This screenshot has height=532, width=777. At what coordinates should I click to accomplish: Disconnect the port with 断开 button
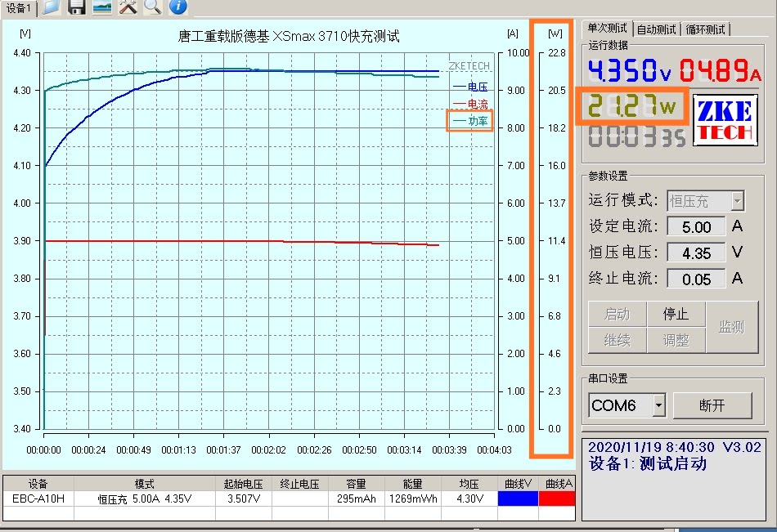pyautogui.click(x=712, y=405)
